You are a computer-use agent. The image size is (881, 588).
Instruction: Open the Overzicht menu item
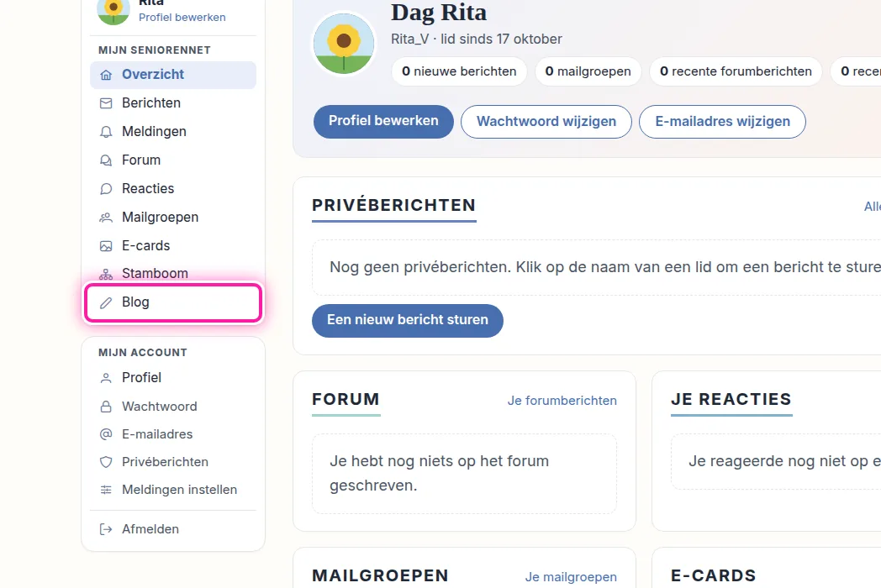(x=173, y=75)
